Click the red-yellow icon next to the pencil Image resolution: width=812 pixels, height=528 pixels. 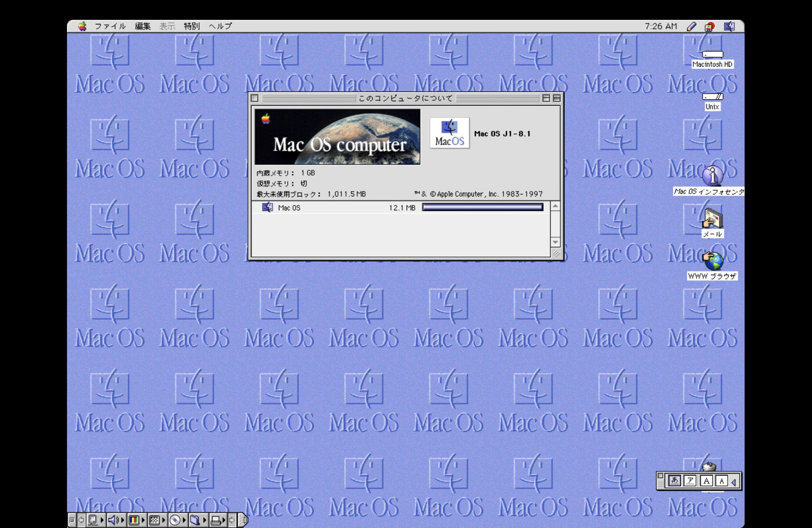point(710,26)
